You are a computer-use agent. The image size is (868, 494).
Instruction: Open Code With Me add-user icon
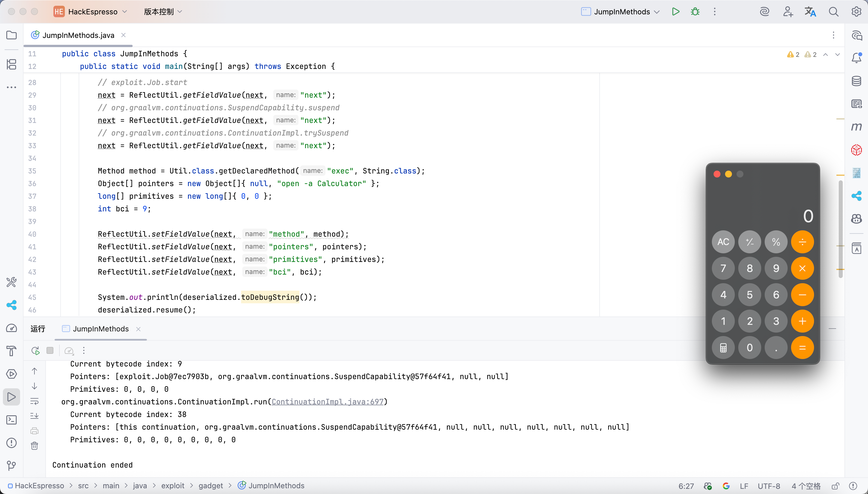[788, 11]
